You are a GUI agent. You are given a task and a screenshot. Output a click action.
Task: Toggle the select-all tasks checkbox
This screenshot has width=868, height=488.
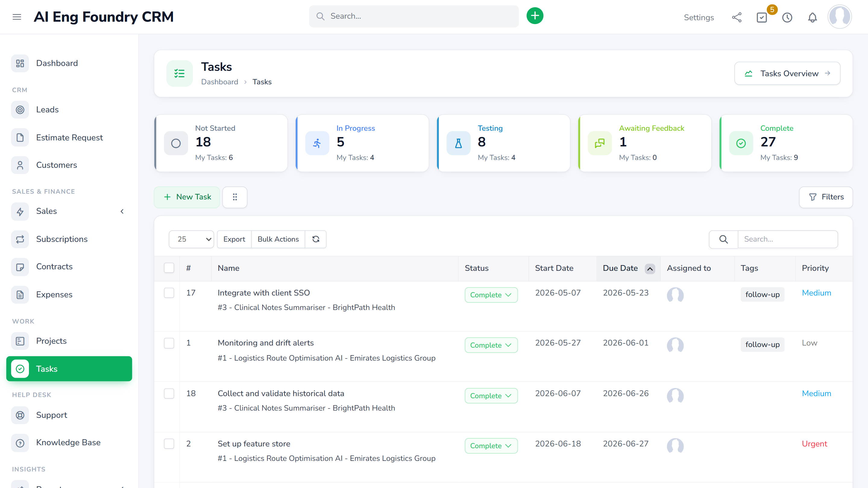pos(169,268)
